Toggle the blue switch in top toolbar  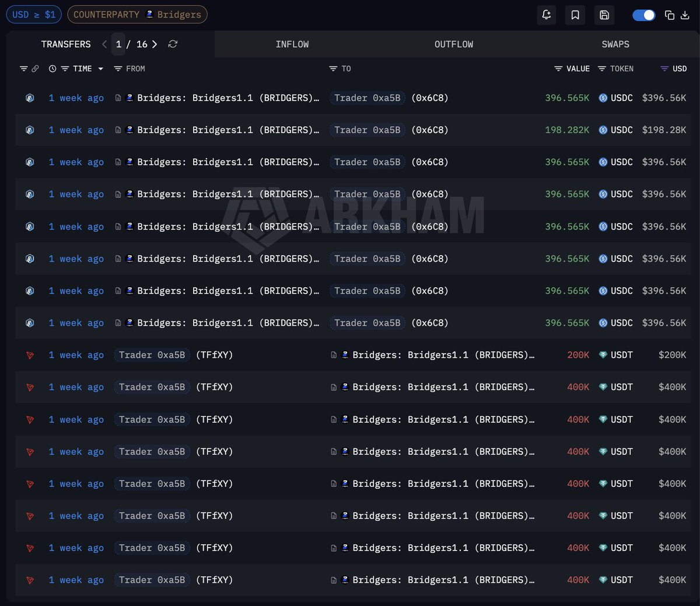tap(644, 15)
